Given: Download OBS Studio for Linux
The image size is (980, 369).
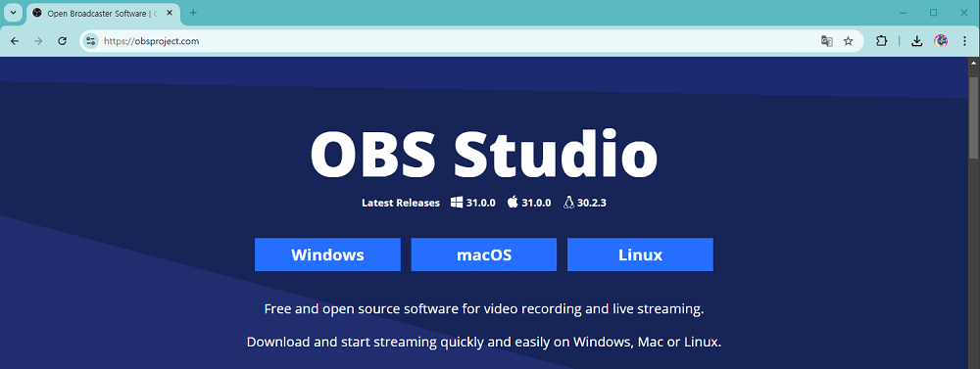Looking at the screenshot, I should (x=640, y=254).
